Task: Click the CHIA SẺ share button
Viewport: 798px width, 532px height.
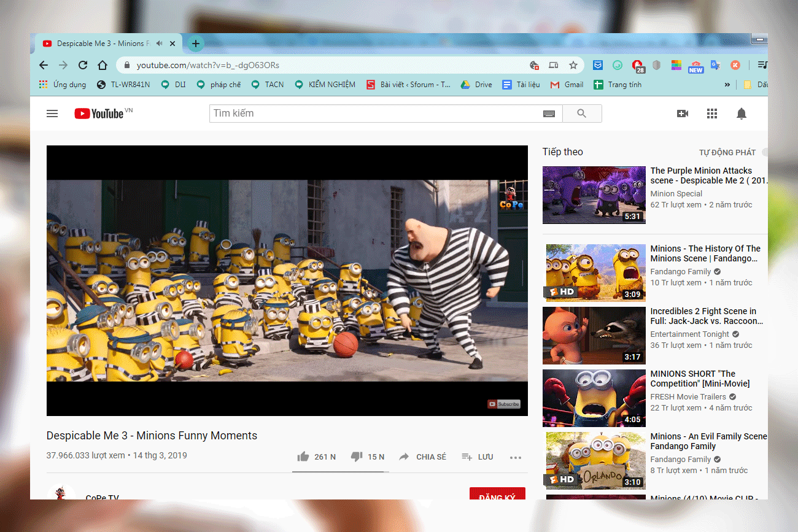Action: tap(423, 457)
